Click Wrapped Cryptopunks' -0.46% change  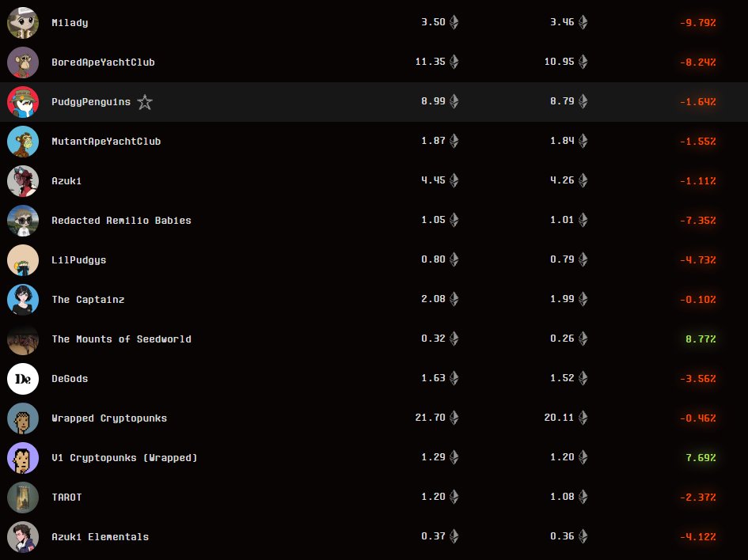tap(698, 418)
